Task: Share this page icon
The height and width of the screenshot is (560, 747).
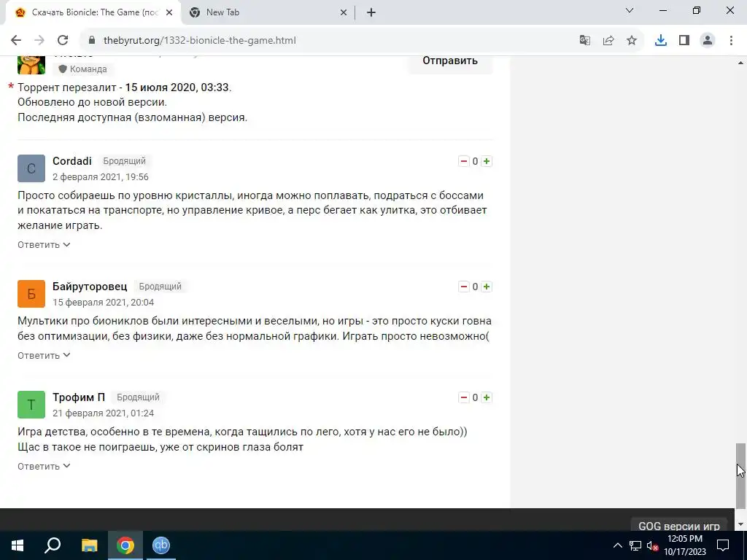Action: pyautogui.click(x=608, y=41)
